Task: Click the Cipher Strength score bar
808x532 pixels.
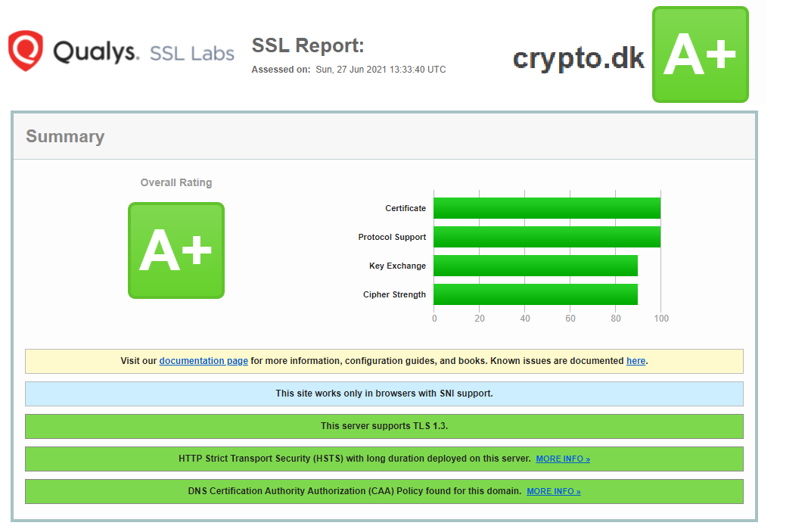Action: pos(536,294)
